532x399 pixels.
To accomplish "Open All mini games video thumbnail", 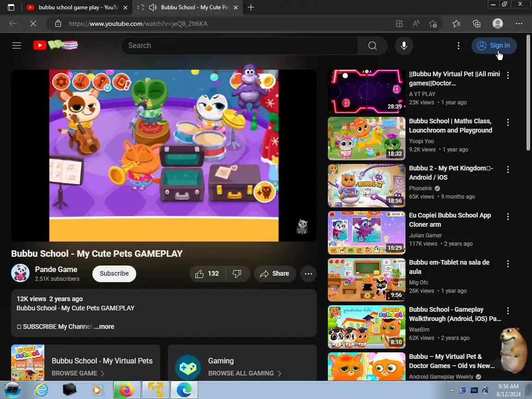I will (x=366, y=91).
